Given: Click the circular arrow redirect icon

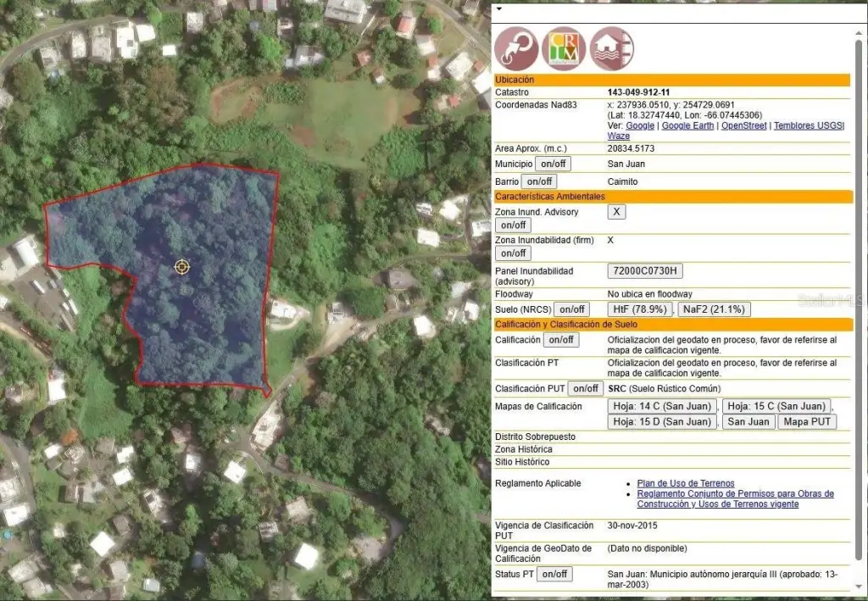Looking at the screenshot, I should 515,48.
